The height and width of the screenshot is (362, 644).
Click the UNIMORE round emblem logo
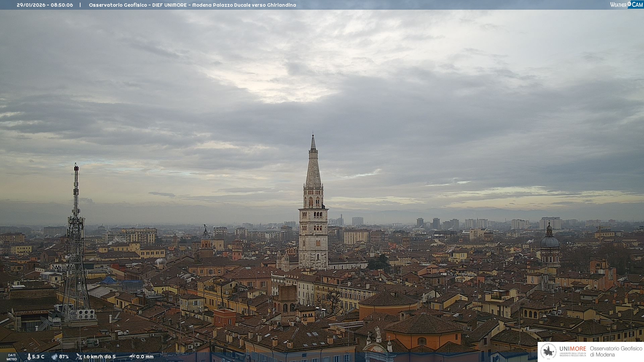[549, 351]
